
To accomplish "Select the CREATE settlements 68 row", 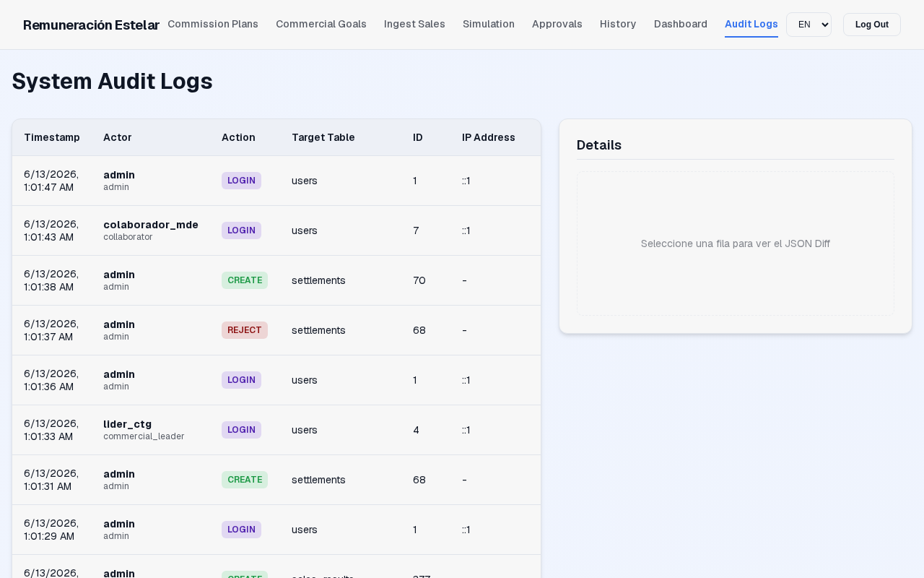I will (x=276, y=480).
